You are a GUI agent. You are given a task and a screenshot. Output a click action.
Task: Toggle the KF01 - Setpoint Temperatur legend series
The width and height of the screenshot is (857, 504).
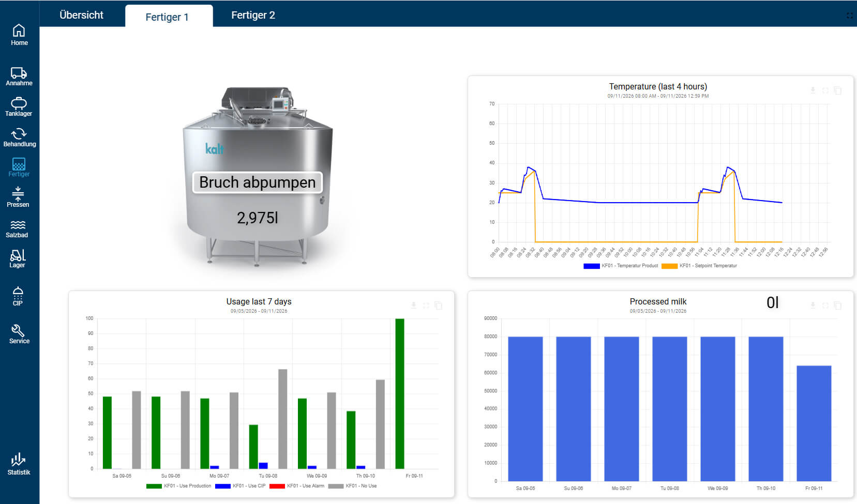(699, 266)
